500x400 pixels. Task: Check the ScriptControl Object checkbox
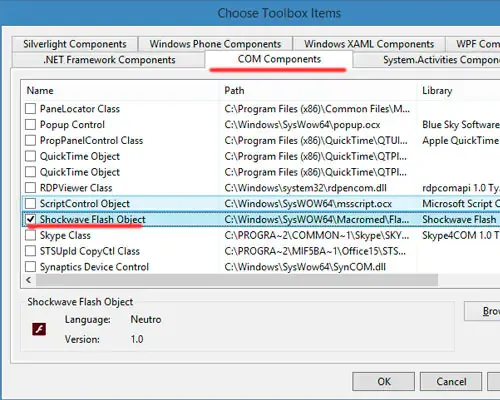coord(30,203)
